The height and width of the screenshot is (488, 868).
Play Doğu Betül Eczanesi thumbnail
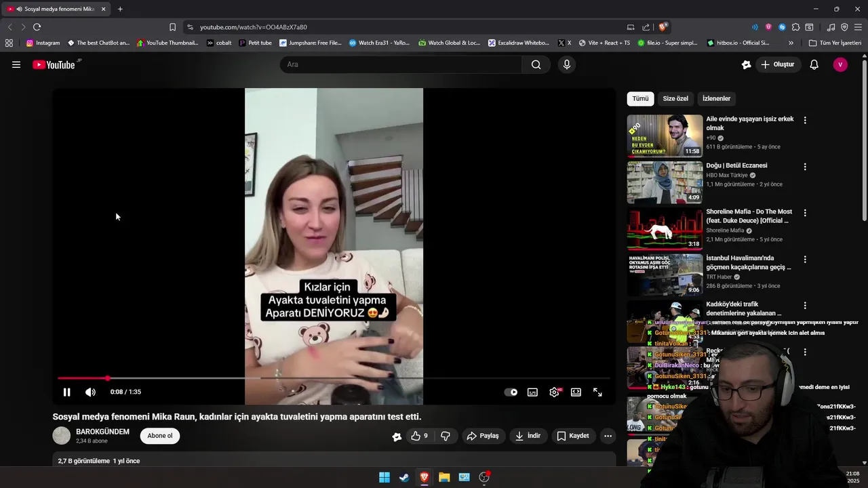click(x=665, y=182)
